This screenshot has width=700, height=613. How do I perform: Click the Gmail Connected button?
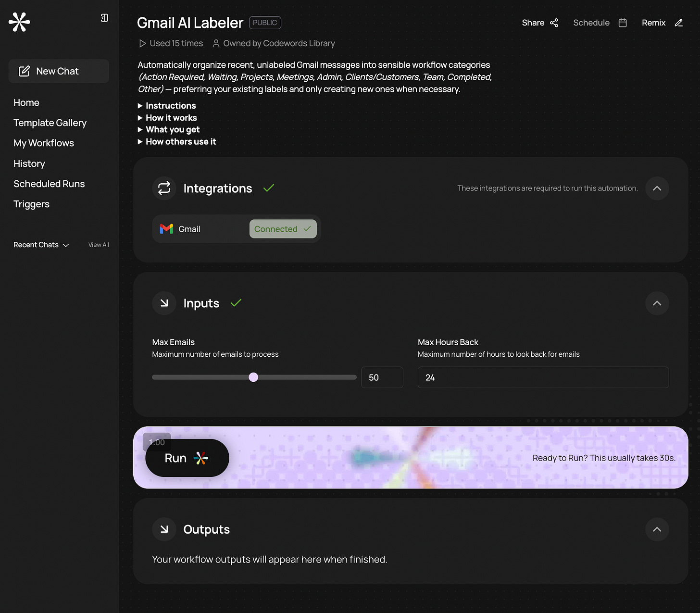pyautogui.click(x=283, y=229)
